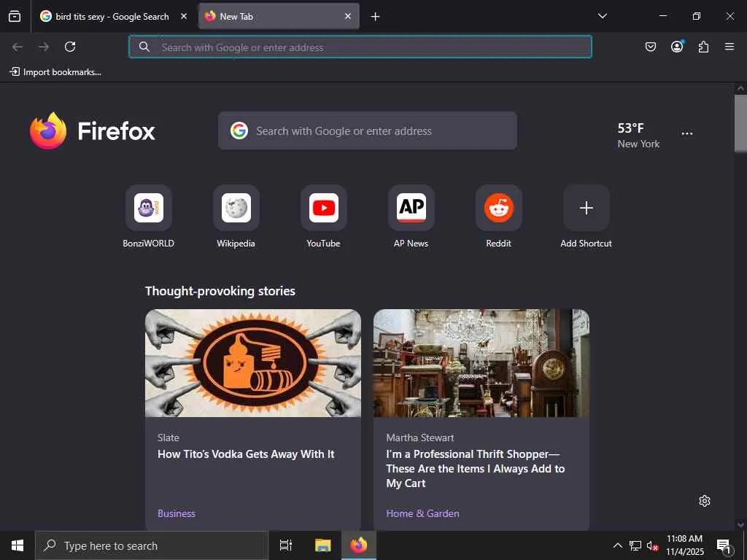Go back with the browser back arrow

[x=18, y=47]
